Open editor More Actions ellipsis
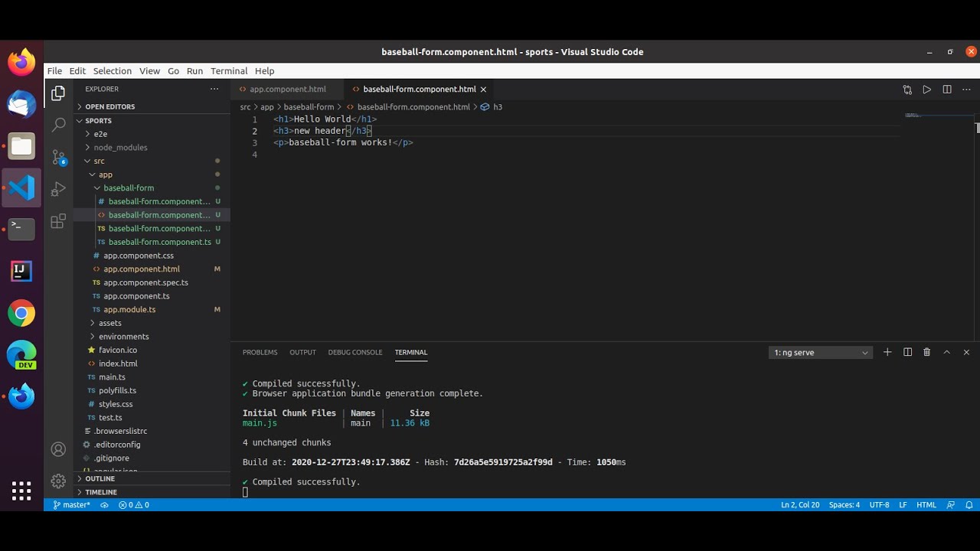 (x=966, y=90)
